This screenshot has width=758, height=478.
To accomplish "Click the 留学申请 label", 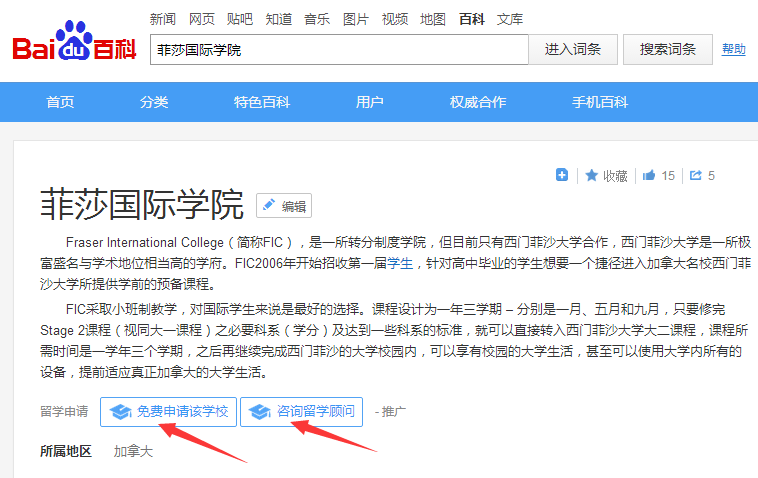I will click(64, 411).
